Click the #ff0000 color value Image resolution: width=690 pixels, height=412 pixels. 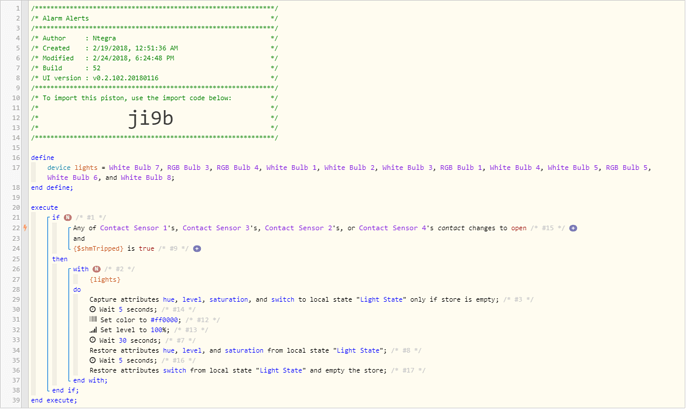click(x=164, y=320)
